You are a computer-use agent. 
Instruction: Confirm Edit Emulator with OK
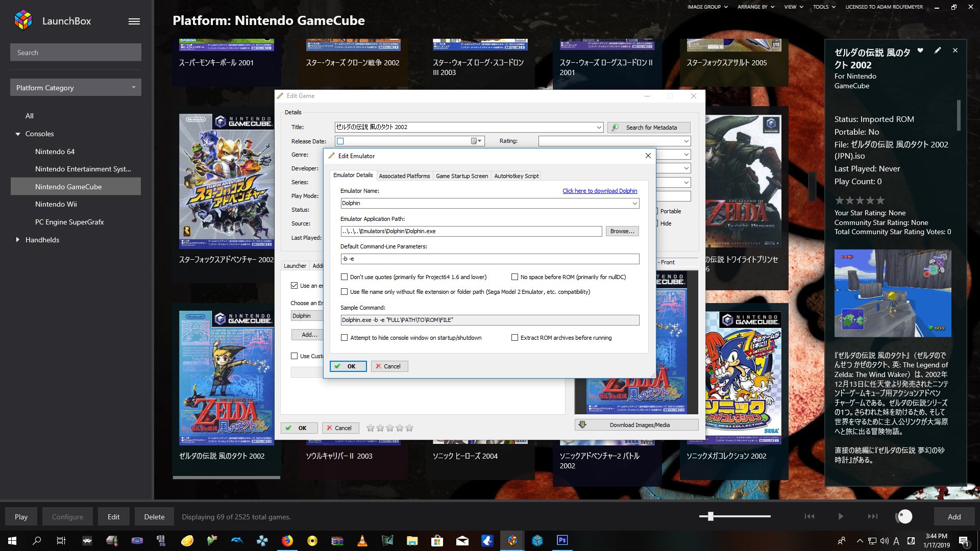(348, 366)
